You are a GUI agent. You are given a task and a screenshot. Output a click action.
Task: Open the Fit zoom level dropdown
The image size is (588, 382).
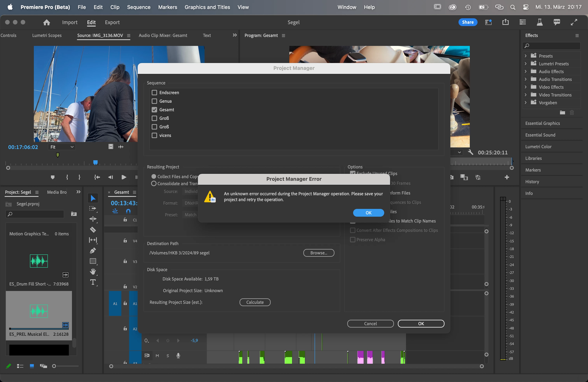(62, 147)
